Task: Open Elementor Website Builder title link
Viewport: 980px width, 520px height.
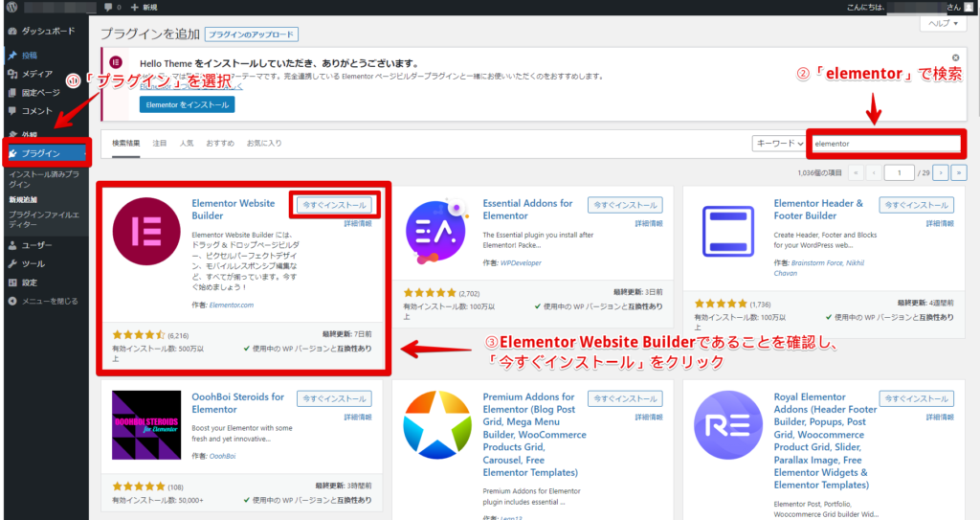Action: (x=234, y=210)
